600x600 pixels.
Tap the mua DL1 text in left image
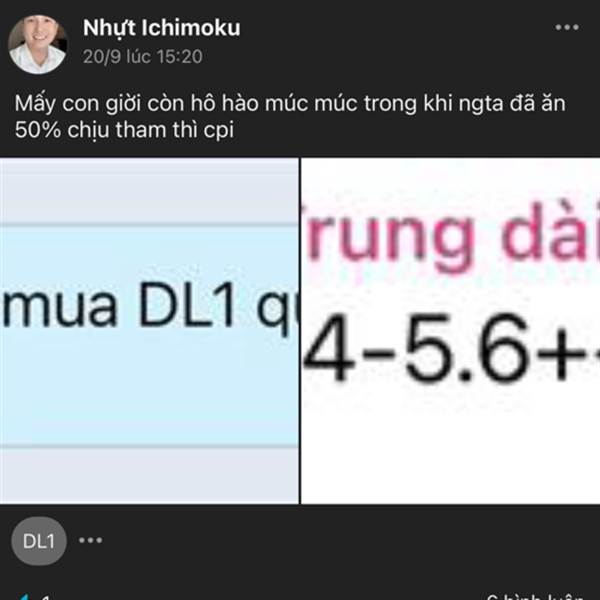tap(119, 305)
